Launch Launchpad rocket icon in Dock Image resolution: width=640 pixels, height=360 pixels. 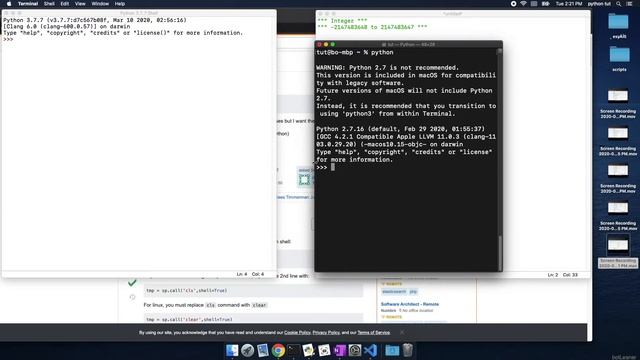click(247, 350)
